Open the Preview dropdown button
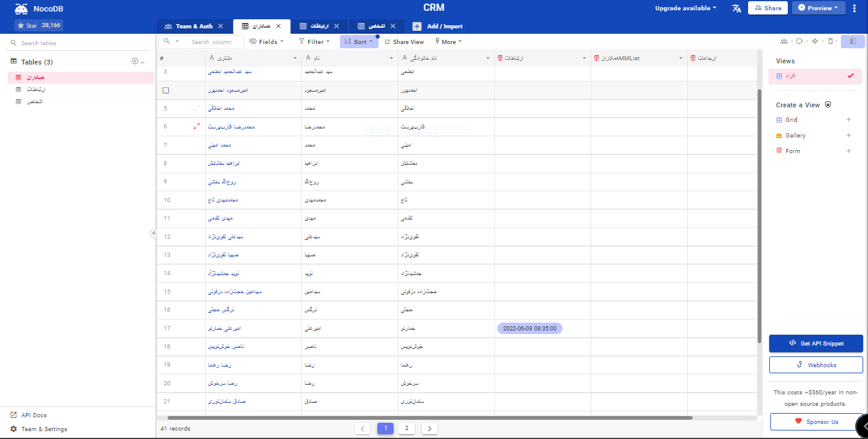The width and height of the screenshot is (868, 439). click(818, 8)
